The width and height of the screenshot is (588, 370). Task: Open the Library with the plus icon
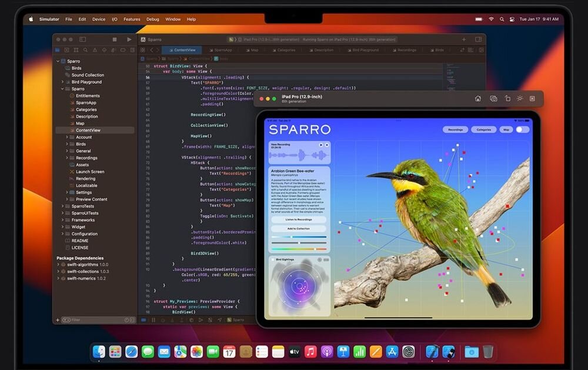point(463,39)
